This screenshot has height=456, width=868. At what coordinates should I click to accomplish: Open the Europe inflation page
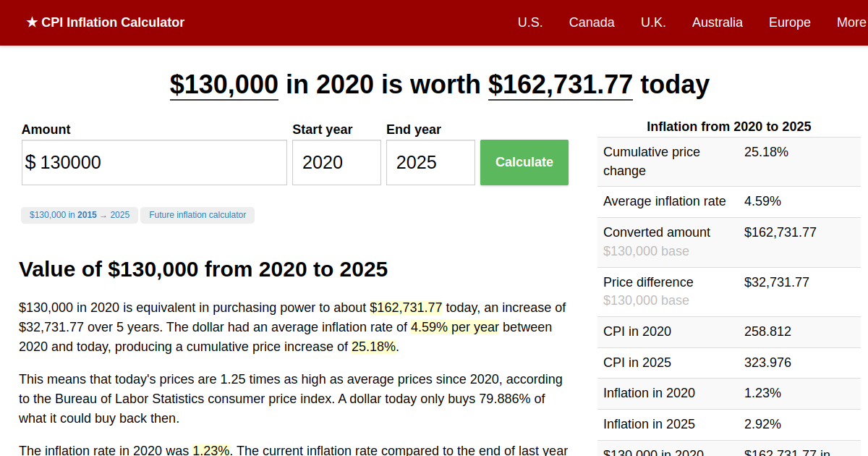(x=789, y=22)
